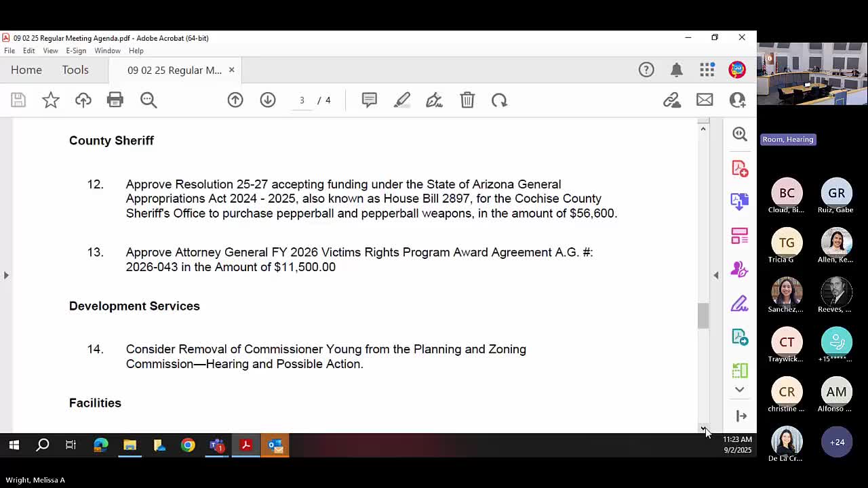The height and width of the screenshot is (488, 868).
Task: Star the document as favorite
Action: pos(51,100)
